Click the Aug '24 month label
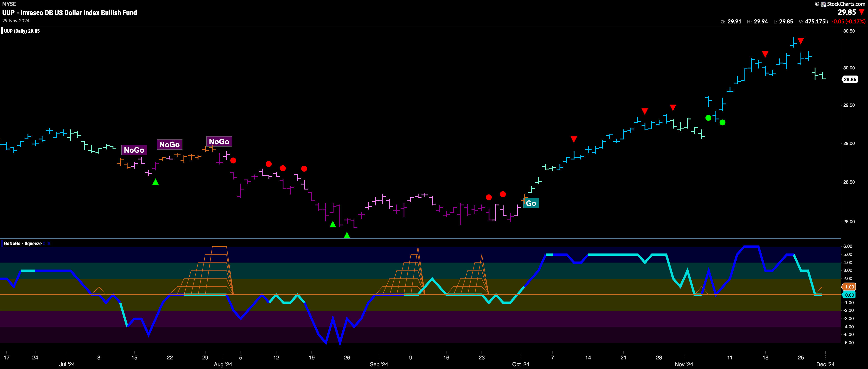Viewport: 868px width, 369px height. coord(223,364)
